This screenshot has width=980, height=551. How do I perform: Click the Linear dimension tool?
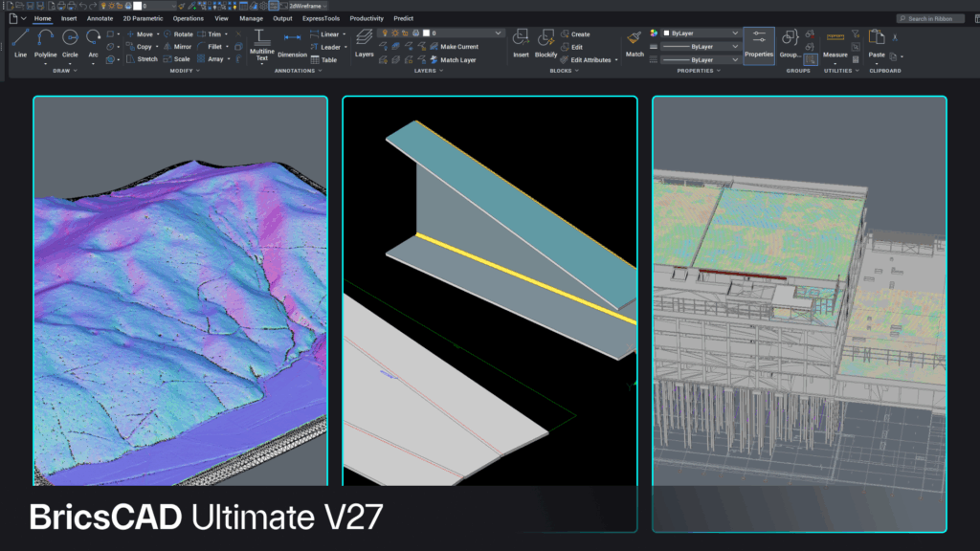coord(324,34)
